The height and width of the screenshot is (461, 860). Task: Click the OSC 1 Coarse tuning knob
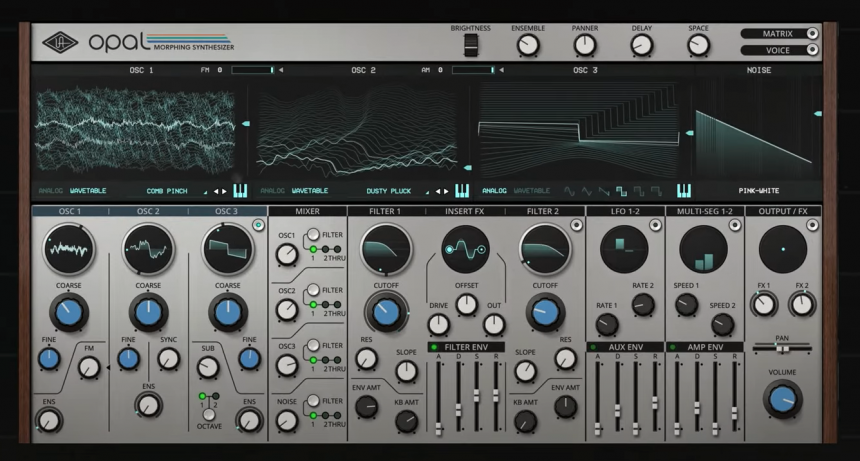pos(69,312)
